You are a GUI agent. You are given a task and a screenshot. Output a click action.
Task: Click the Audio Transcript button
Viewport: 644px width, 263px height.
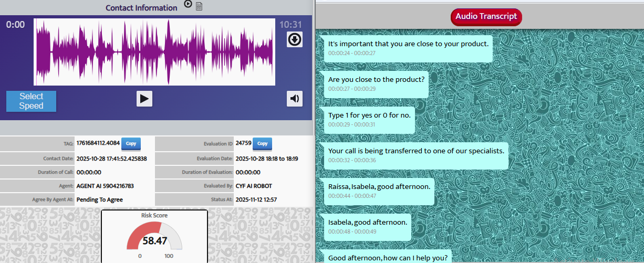(x=486, y=17)
